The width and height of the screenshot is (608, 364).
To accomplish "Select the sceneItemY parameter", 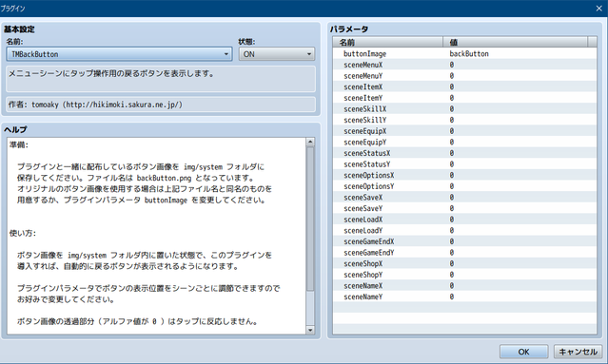I will (363, 98).
